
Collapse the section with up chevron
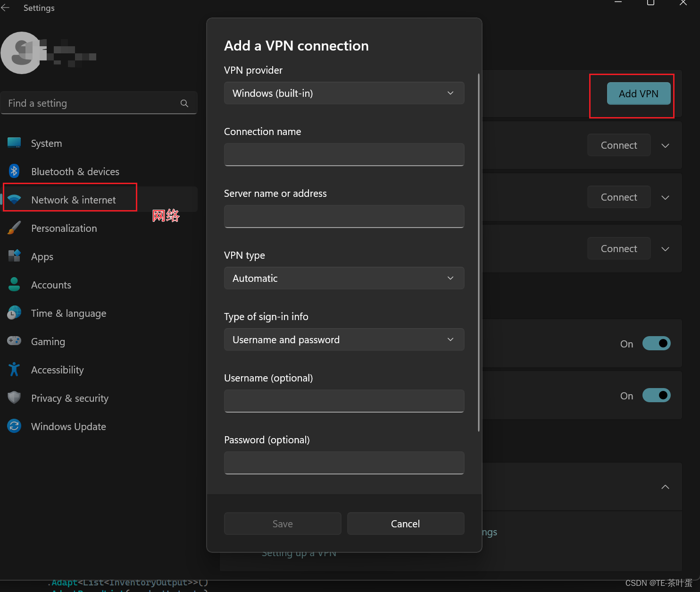[665, 487]
